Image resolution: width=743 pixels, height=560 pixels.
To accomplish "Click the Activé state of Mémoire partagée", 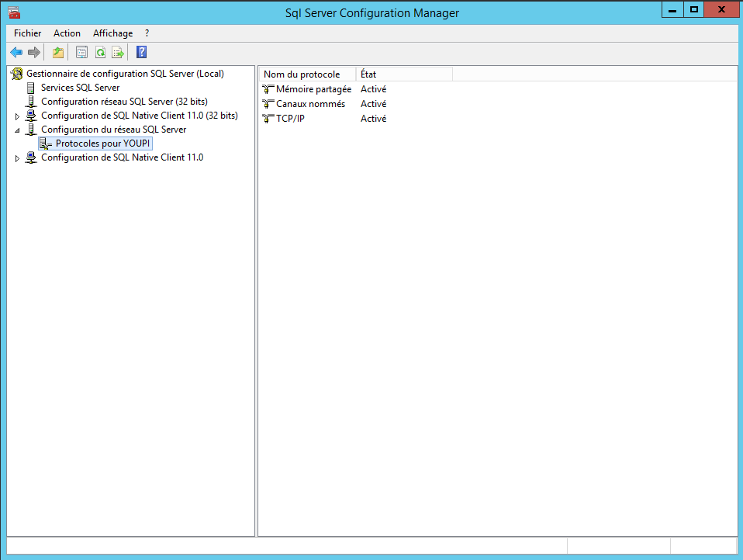I will click(x=373, y=89).
